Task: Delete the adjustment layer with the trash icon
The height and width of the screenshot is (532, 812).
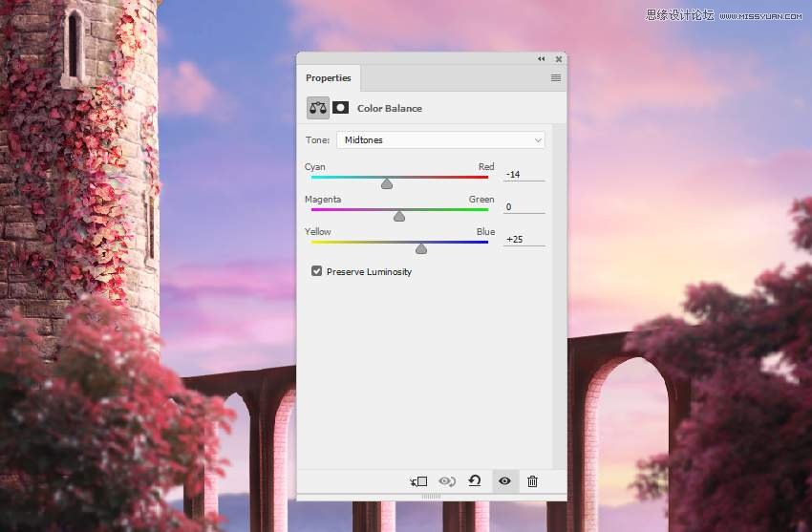Action: pos(532,481)
